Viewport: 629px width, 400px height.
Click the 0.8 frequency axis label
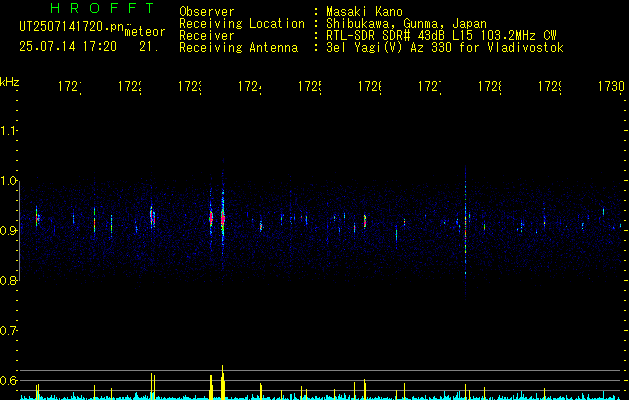click(x=8, y=280)
